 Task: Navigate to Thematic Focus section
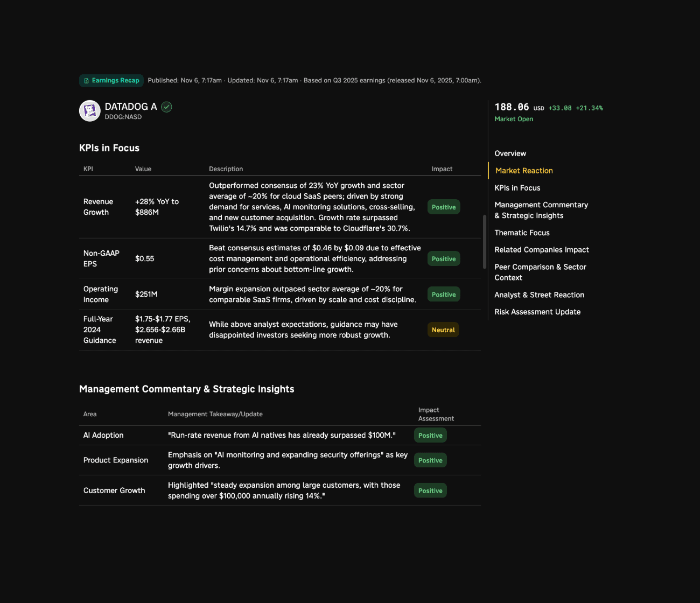coord(522,233)
